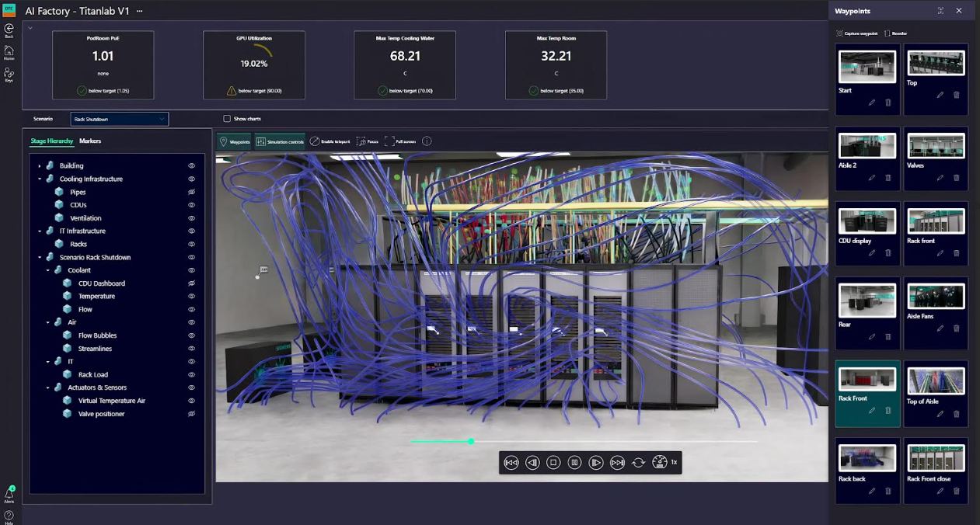Collapse the Scenario Rack Shutdown node
Image resolution: width=980 pixels, height=525 pixels.
[x=40, y=257]
